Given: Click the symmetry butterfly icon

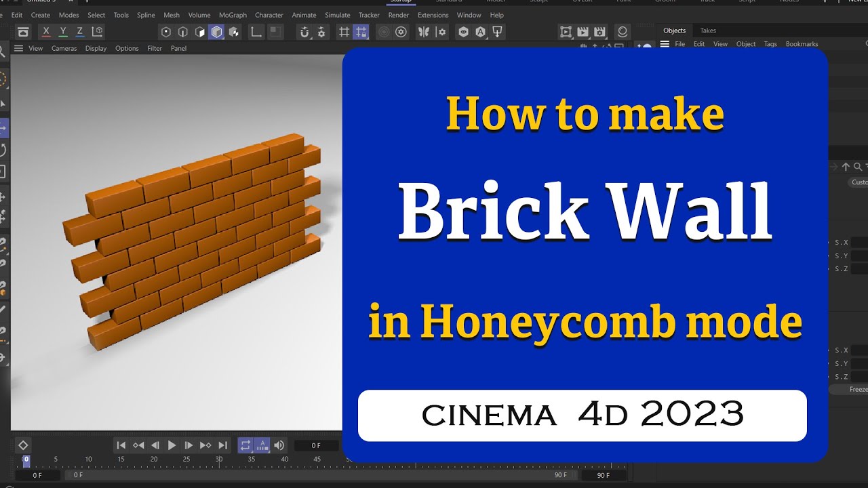Looking at the screenshot, I should (x=424, y=32).
